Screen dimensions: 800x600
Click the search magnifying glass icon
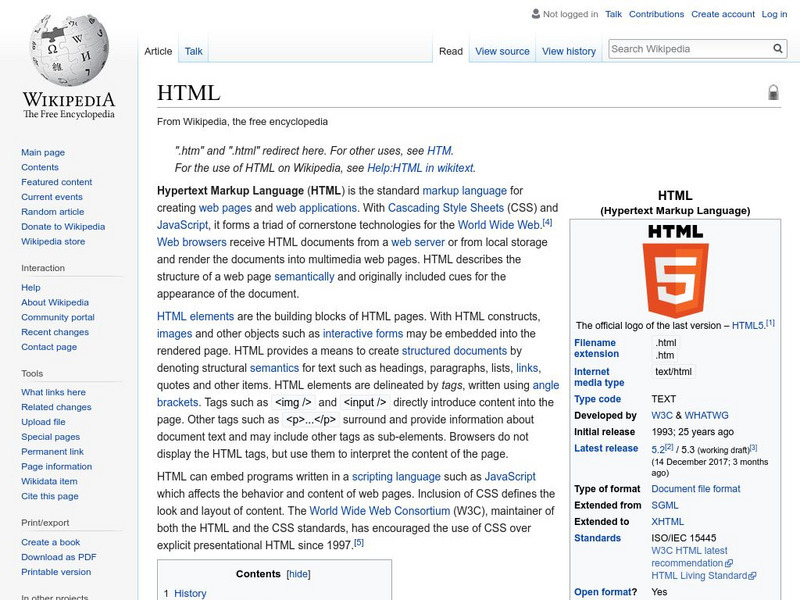[777, 47]
